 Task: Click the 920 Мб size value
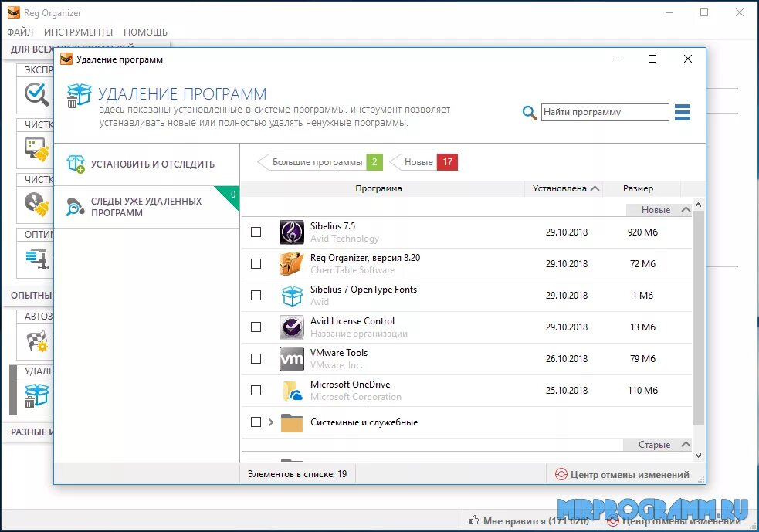[x=642, y=232]
